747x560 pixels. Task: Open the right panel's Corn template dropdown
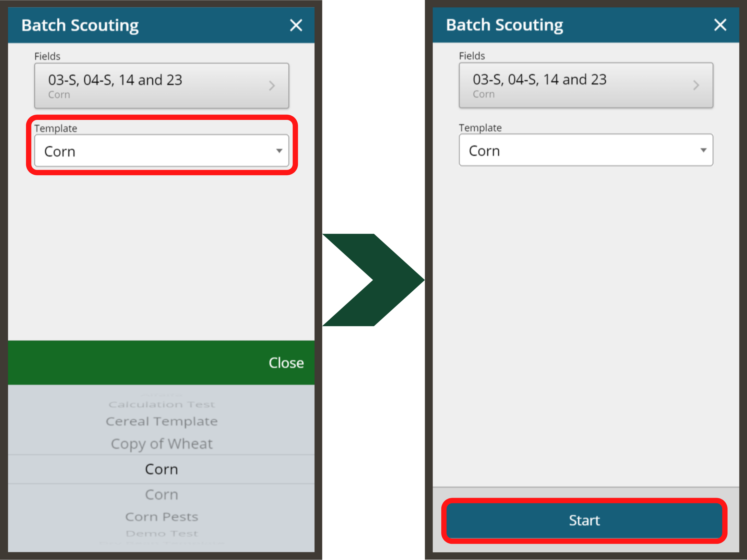tap(586, 150)
